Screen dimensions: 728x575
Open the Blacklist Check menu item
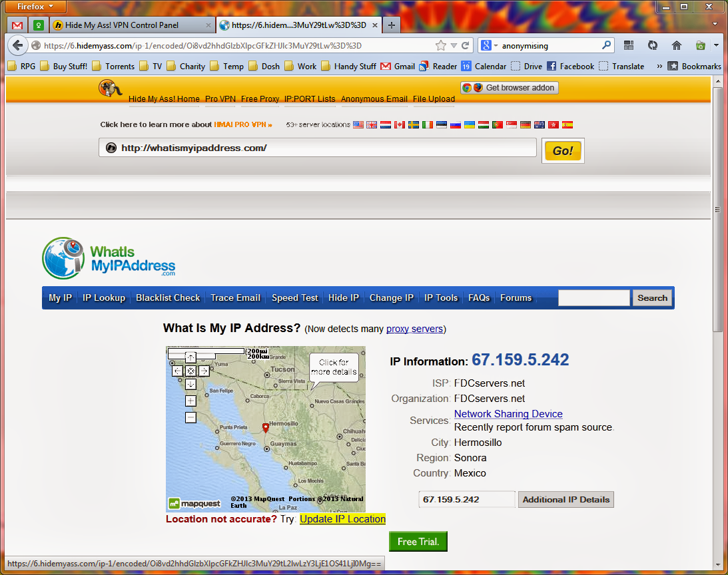pyautogui.click(x=168, y=298)
